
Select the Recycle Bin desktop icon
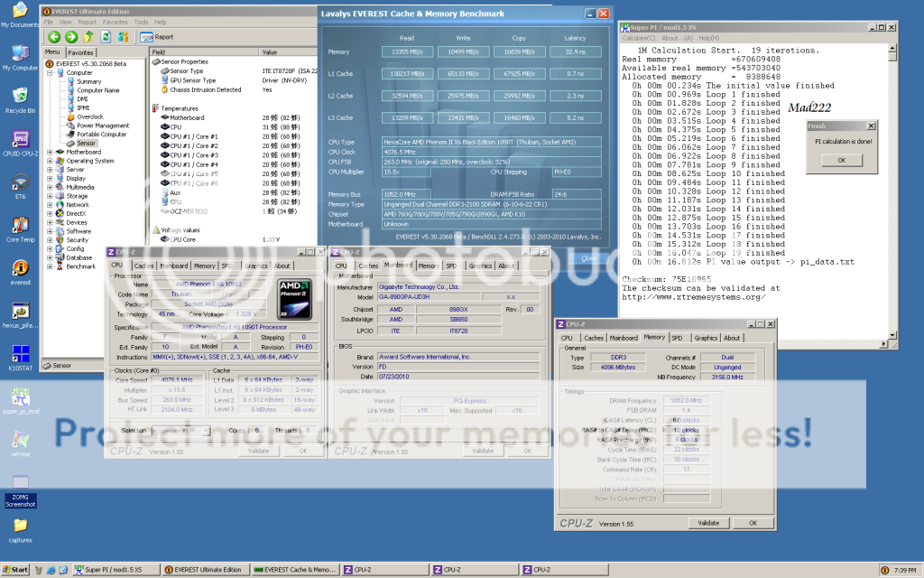(20, 98)
